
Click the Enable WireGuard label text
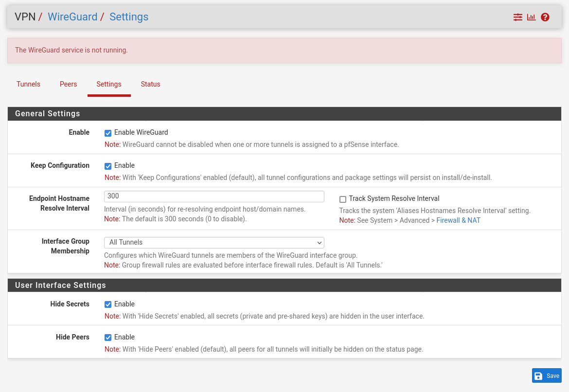pos(141,132)
